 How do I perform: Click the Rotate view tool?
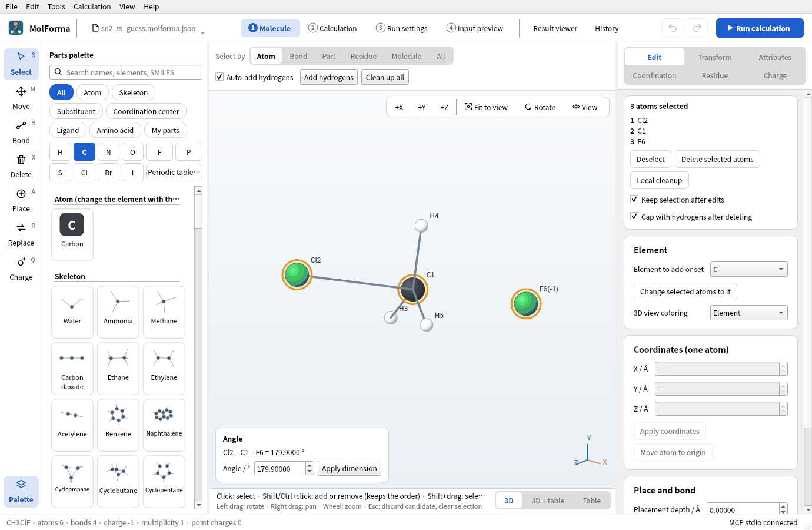point(540,107)
